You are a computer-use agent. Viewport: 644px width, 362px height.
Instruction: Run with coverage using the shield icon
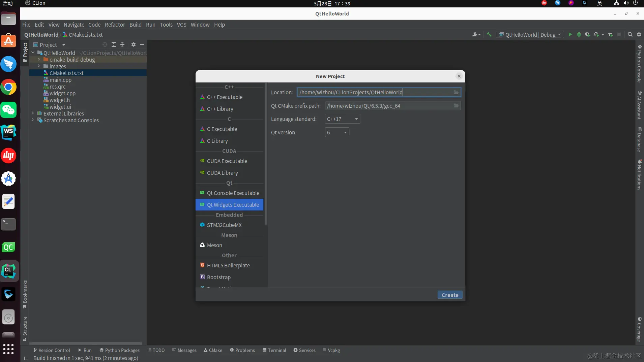[x=588, y=34]
